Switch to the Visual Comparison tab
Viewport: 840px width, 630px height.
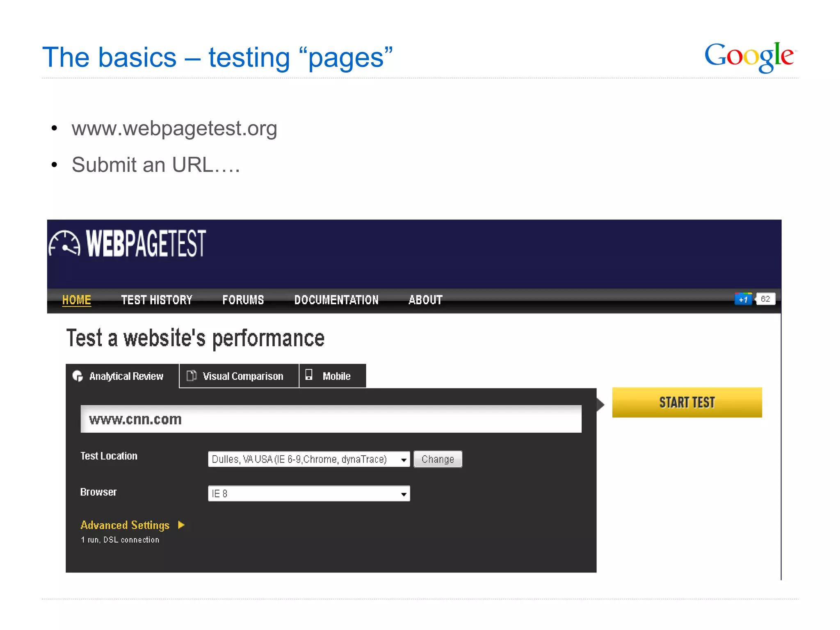tap(239, 376)
